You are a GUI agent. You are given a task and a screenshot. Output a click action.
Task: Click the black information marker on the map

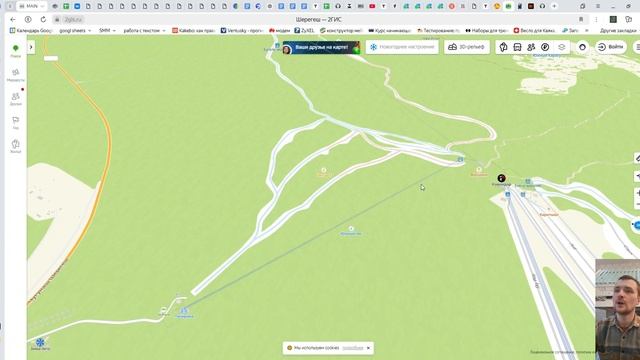click(501, 178)
